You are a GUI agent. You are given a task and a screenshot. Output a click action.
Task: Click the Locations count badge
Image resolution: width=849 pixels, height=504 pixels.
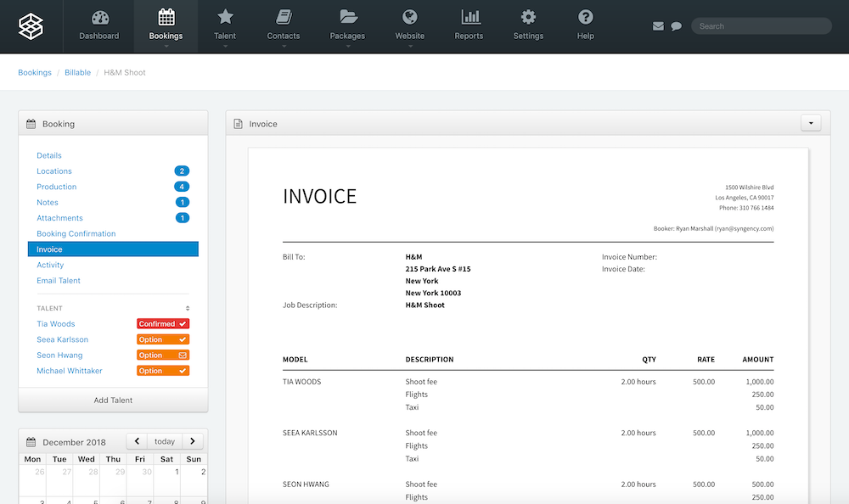tap(182, 171)
